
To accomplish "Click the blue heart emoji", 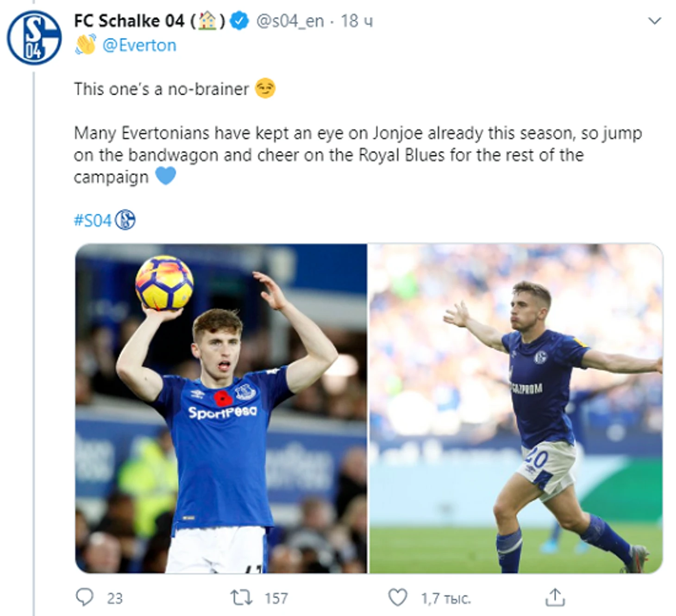I will click(165, 176).
